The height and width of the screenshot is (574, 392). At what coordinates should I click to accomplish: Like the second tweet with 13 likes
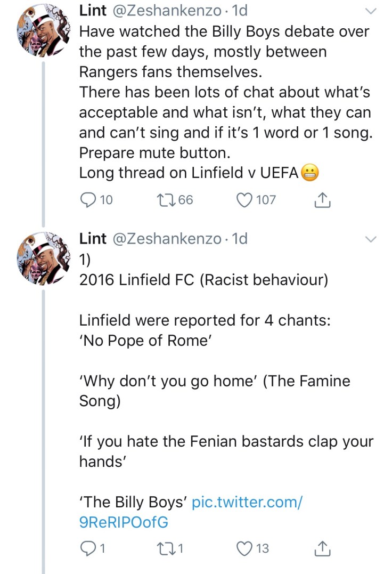pos(244,548)
